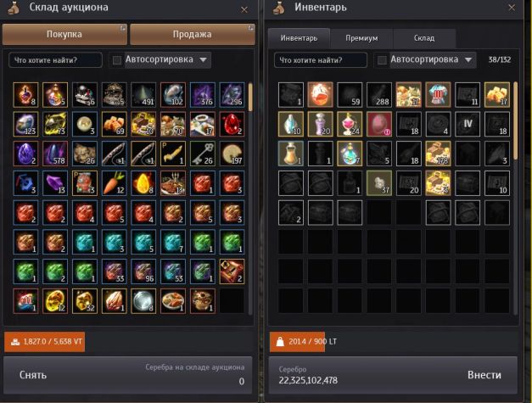The width and height of the screenshot is (532, 403).
Task: Enable Автосортировка checkbox in auction warehouse
Action: (x=117, y=60)
